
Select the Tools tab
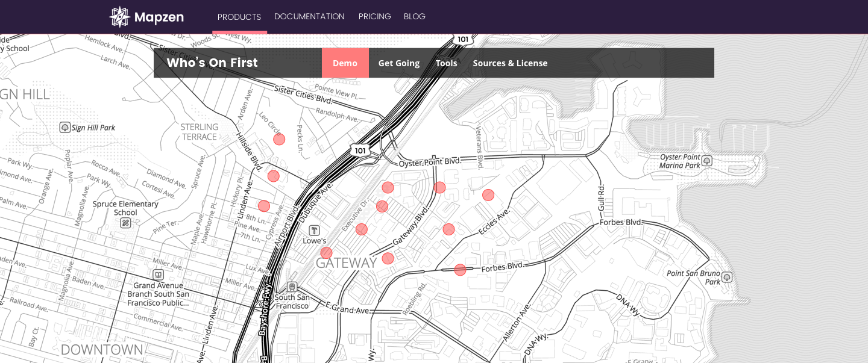tap(446, 63)
